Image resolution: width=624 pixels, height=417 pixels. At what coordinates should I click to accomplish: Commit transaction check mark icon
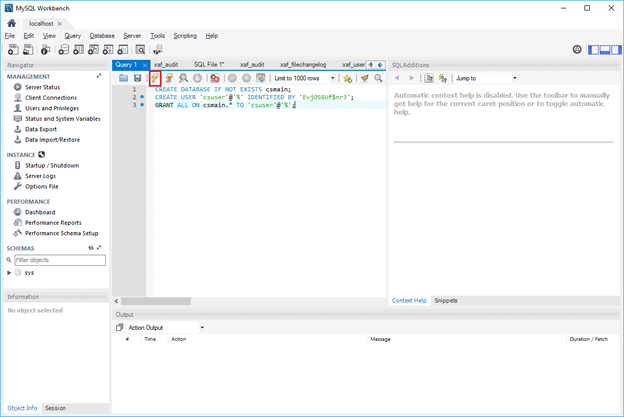232,78
